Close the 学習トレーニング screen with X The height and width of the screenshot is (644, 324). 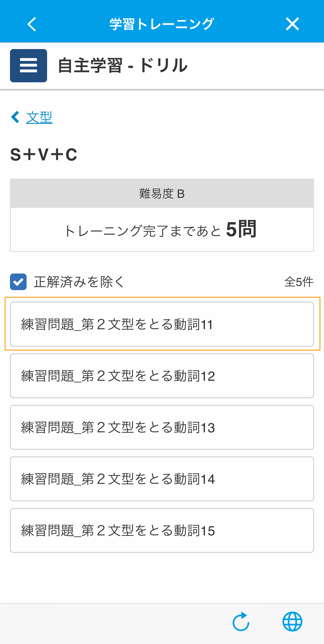coord(292,24)
